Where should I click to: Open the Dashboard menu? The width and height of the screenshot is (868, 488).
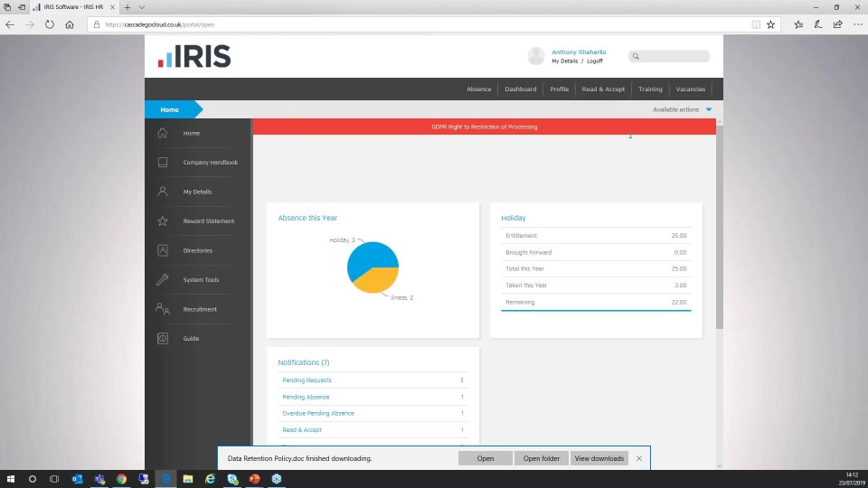tap(521, 89)
